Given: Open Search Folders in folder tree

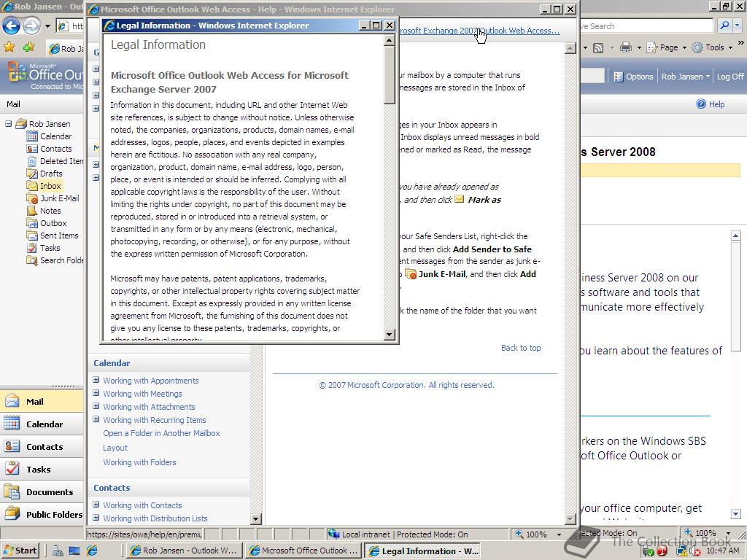Looking at the screenshot, I should click(61, 260).
